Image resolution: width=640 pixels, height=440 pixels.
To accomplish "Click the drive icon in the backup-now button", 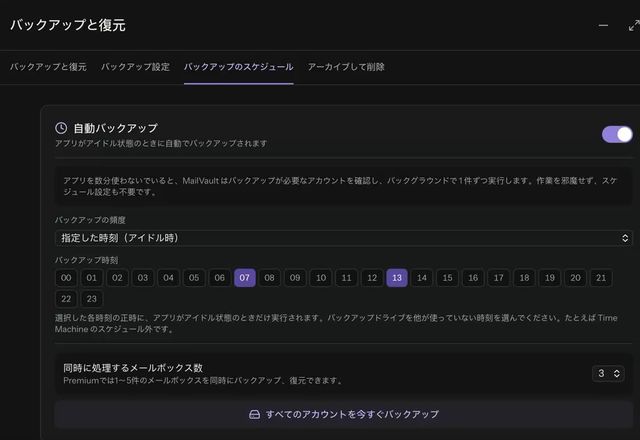I will pos(254,415).
